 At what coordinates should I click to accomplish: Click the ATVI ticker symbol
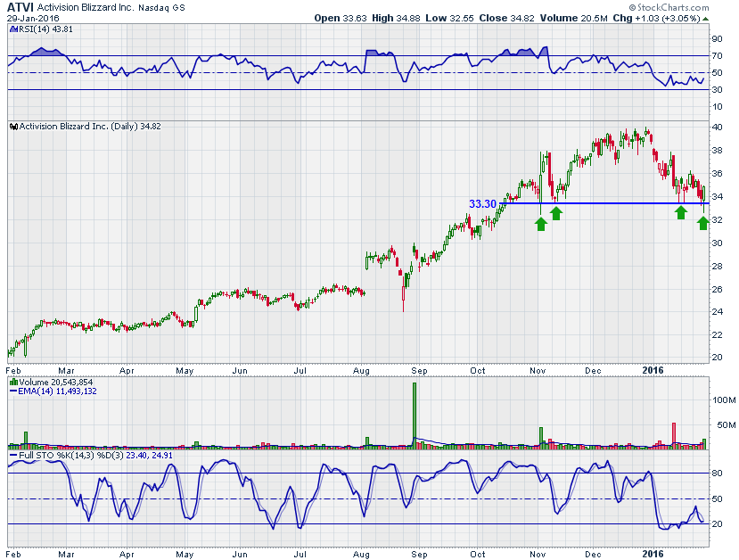(21, 7)
